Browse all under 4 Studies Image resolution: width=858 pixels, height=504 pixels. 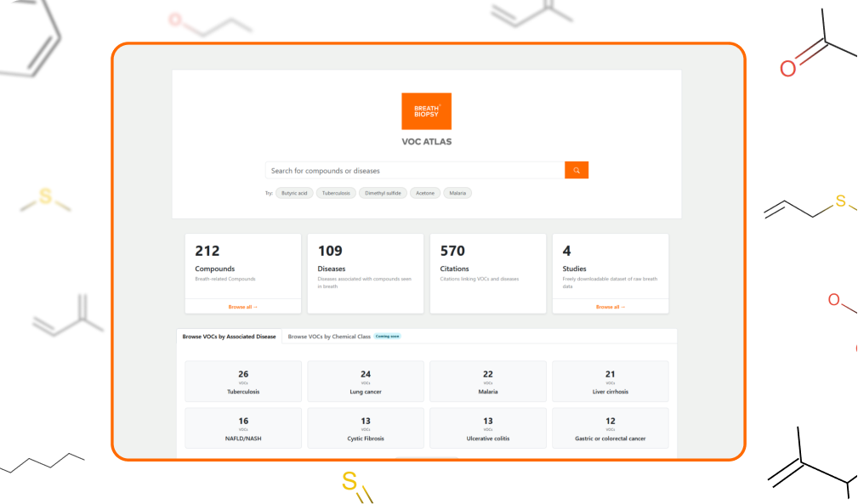coord(611,307)
